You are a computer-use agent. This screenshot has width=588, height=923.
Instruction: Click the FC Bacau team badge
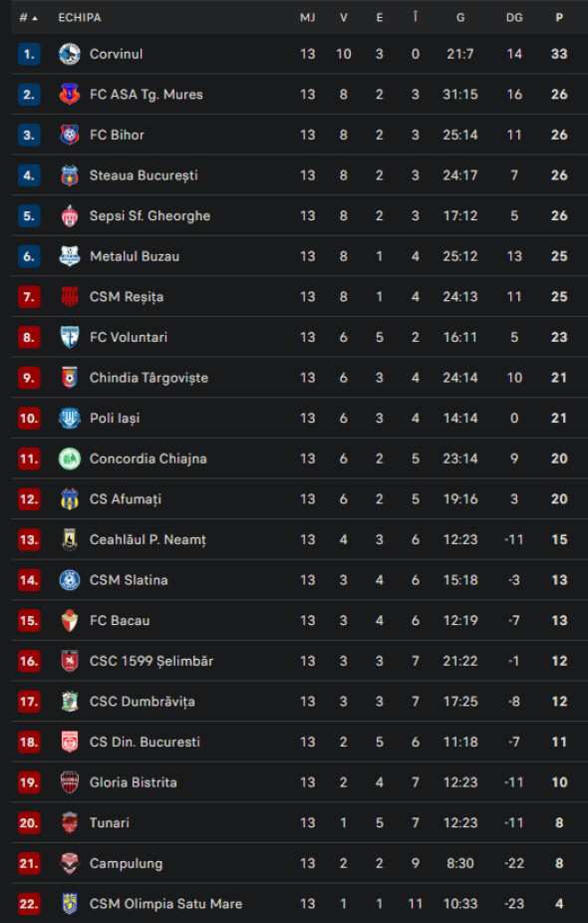coord(69,620)
